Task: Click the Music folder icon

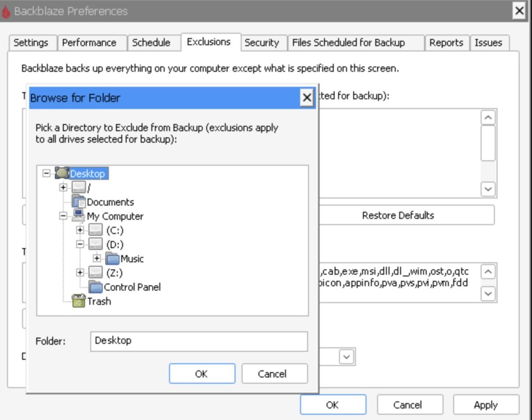Action: (x=112, y=259)
